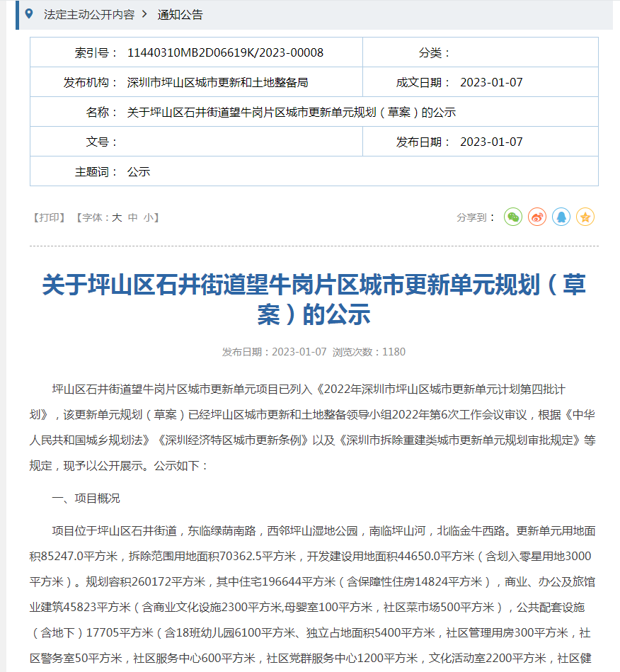
Task: Set the font size to 大
Action: (117, 218)
